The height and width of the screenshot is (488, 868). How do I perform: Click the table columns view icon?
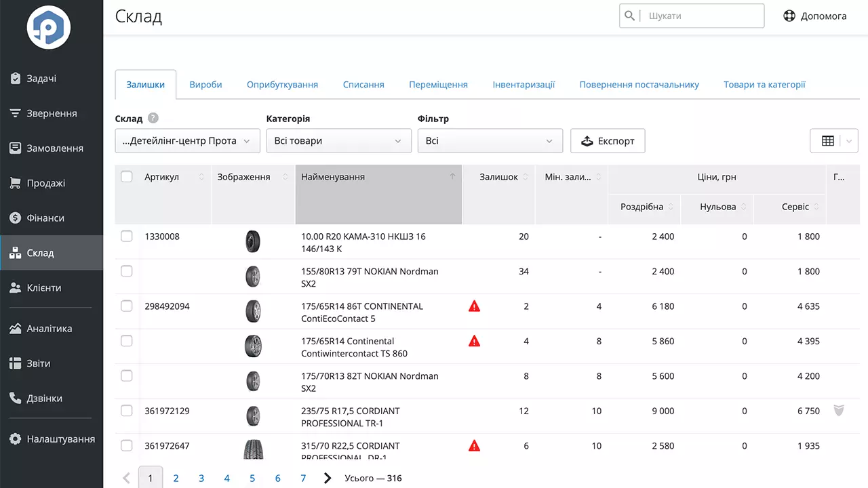click(x=828, y=141)
